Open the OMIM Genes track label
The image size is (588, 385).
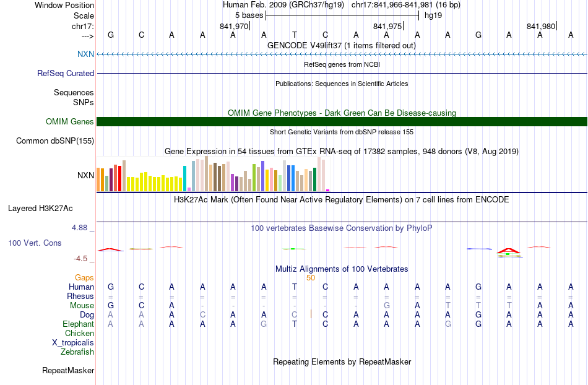(x=69, y=121)
